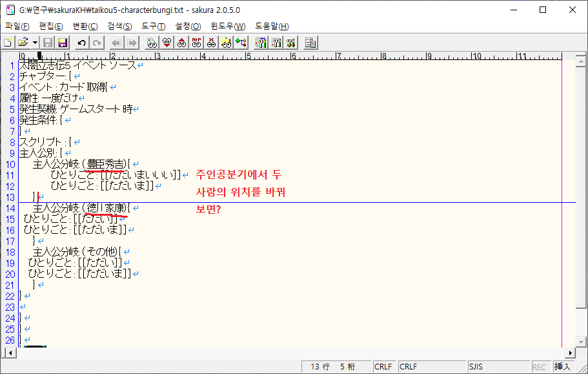Minimize the sakura editor window
Image resolution: width=588 pixels, height=374 pixels.
(x=514, y=10)
